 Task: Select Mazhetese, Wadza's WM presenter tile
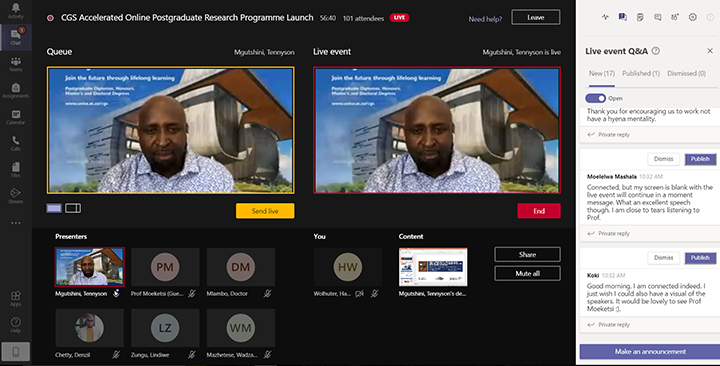(x=241, y=328)
